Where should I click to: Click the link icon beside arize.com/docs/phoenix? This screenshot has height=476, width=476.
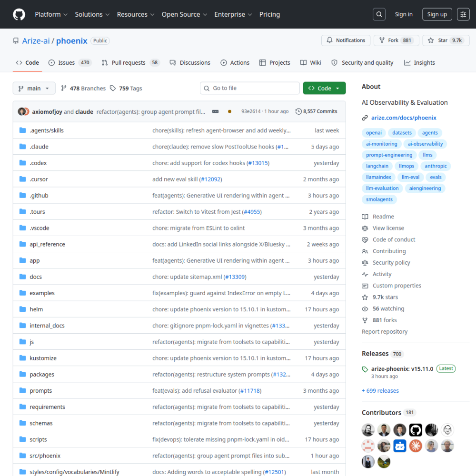tap(365, 118)
